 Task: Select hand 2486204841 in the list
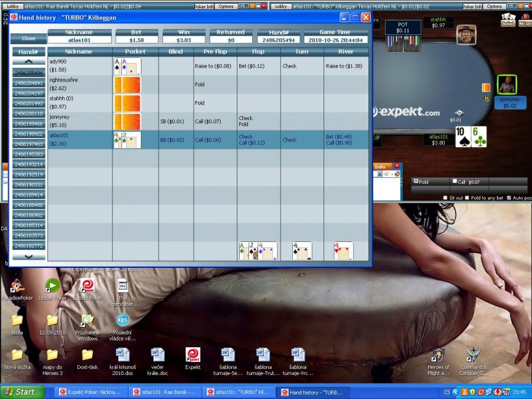pyautogui.click(x=29, y=83)
